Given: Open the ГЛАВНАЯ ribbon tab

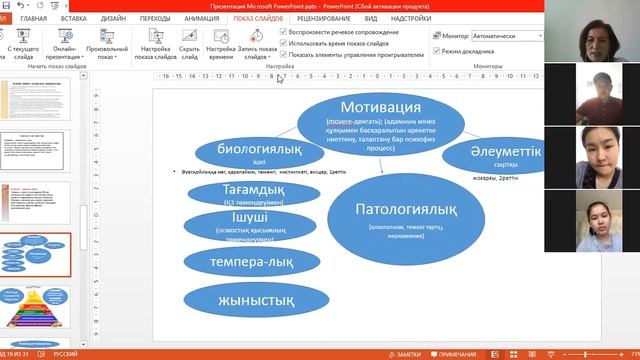Looking at the screenshot, I should point(33,18).
